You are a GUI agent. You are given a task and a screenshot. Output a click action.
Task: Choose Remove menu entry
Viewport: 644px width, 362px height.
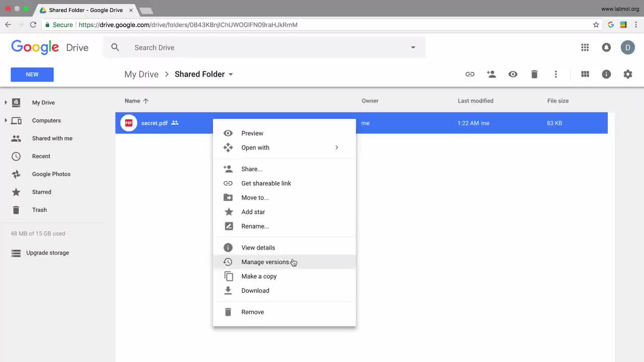click(284, 312)
